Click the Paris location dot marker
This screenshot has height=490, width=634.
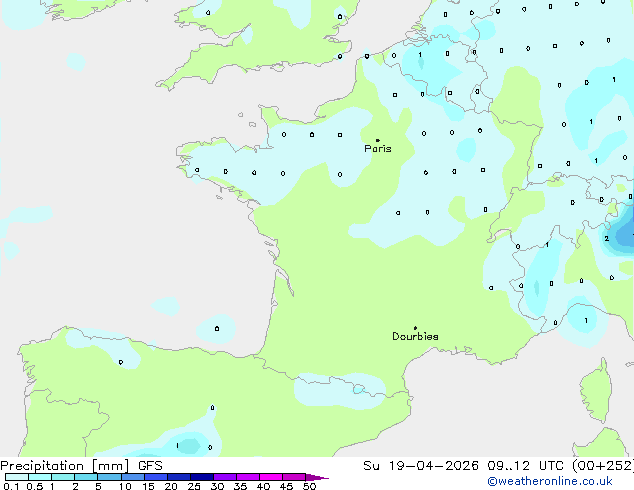pyautogui.click(x=378, y=140)
